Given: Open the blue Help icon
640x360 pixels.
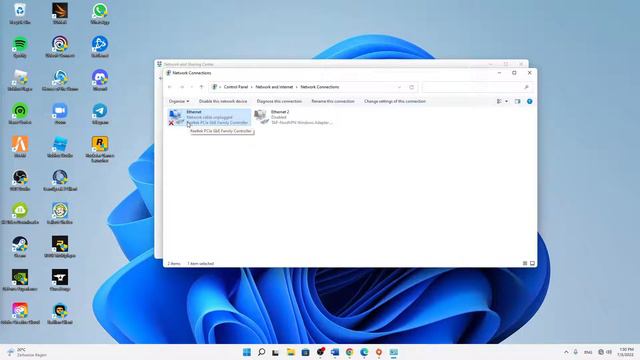Looking at the screenshot, I should click(529, 101).
